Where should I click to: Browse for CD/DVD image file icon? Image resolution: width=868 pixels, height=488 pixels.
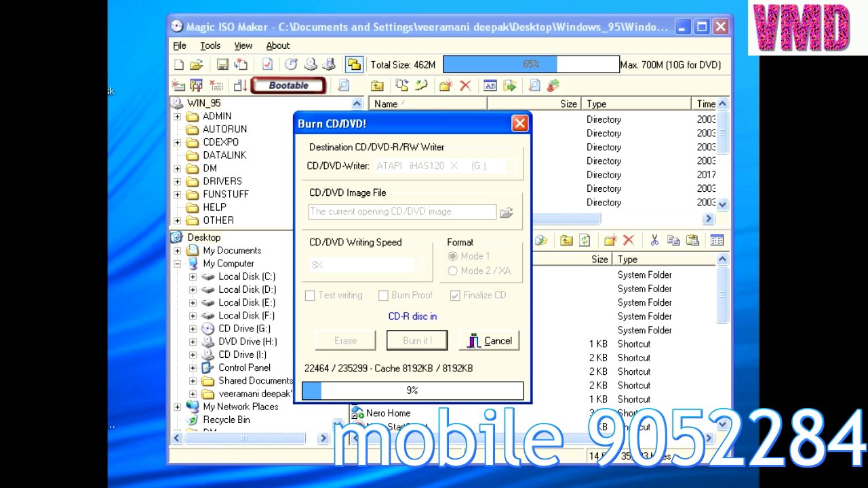click(x=506, y=213)
